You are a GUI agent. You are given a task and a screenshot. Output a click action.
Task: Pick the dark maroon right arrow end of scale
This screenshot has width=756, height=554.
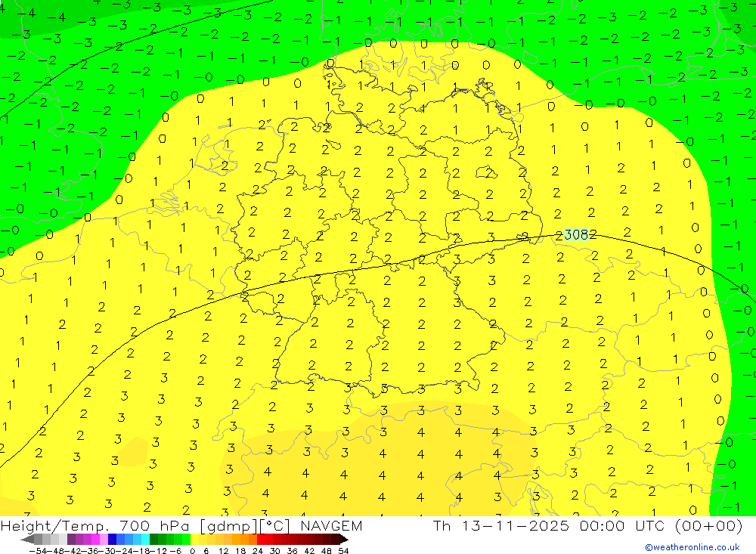pyautogui.click(x=344, y=539)
